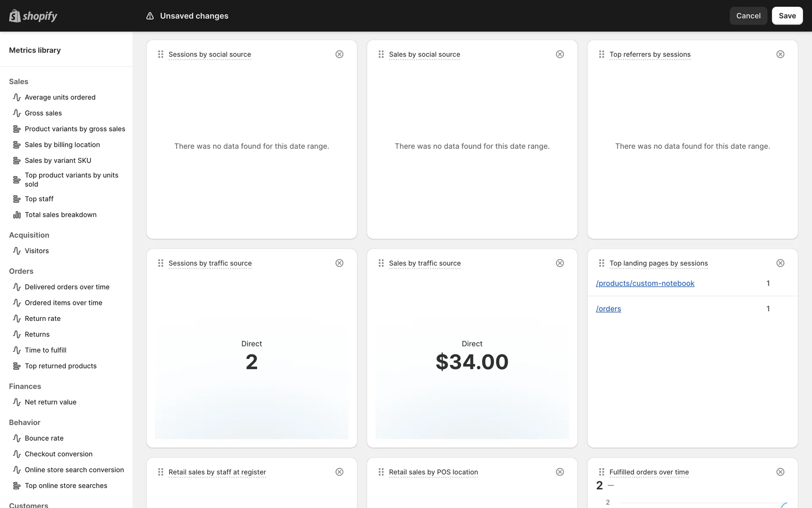Add the Visitors metric under Acquisition

37,251
